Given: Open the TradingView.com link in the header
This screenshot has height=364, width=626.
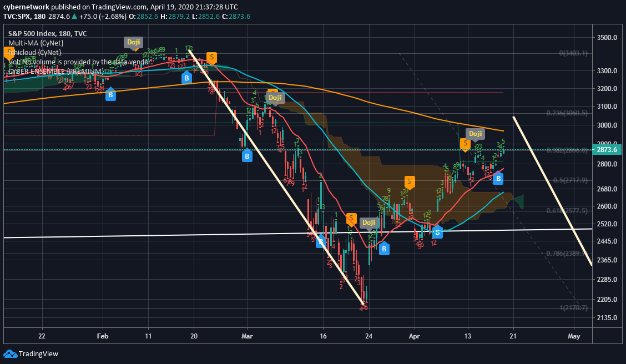Looking at the screenshot, I should (119, 7).
